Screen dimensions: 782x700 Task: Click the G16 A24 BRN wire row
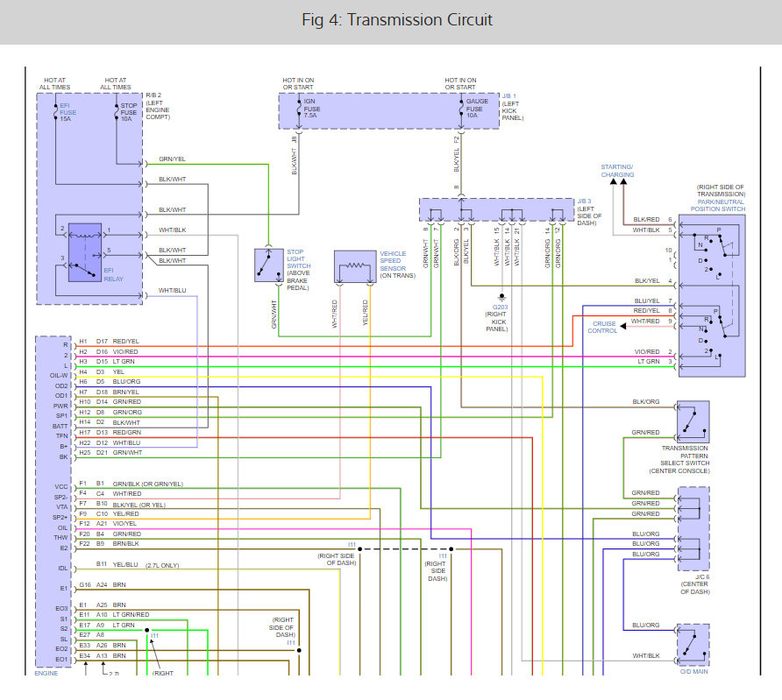pyautogui.click(x=103, y=585)
